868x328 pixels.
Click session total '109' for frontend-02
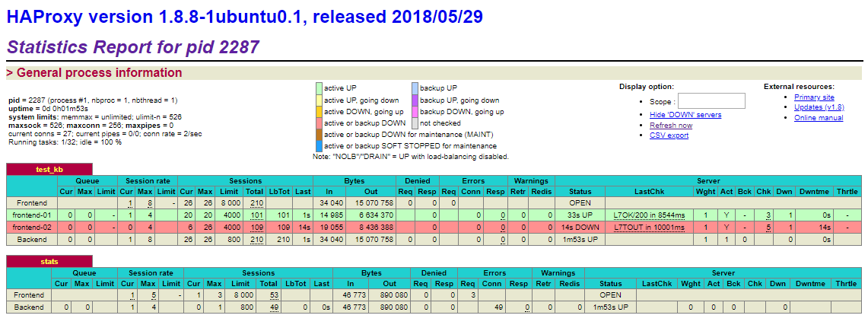(x=256, y=227)
